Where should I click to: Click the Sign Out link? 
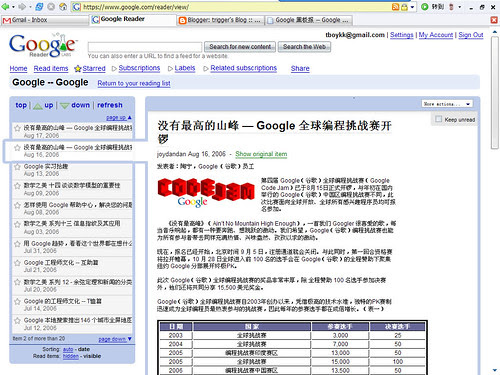tap(471, 35)
